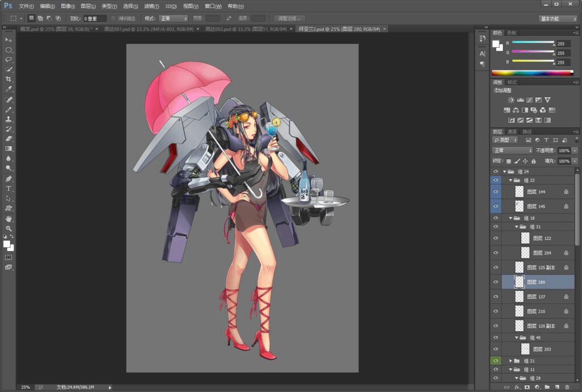Open the 图层 menu in menu bar
This screenshot has width=582, height=392.
point(88,6)
